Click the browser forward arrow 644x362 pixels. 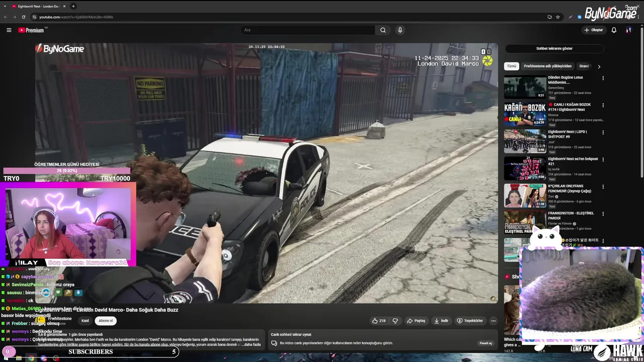14,17
